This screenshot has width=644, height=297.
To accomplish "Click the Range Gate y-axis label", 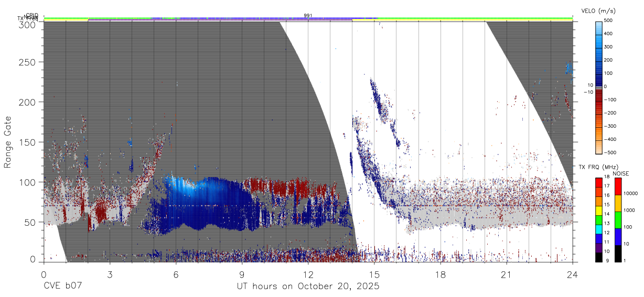I will point(8,143).
